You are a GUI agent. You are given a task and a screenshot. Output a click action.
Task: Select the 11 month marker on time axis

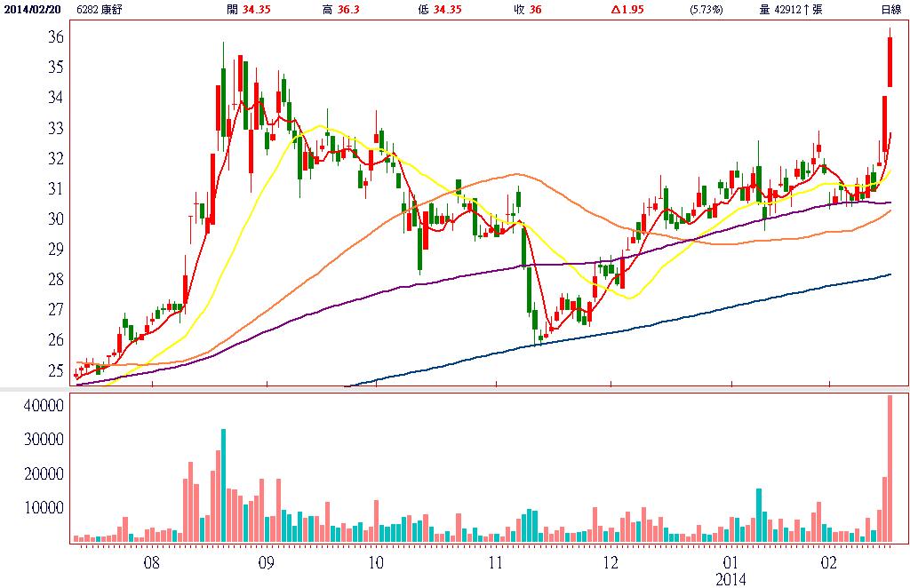click(495, 562)
